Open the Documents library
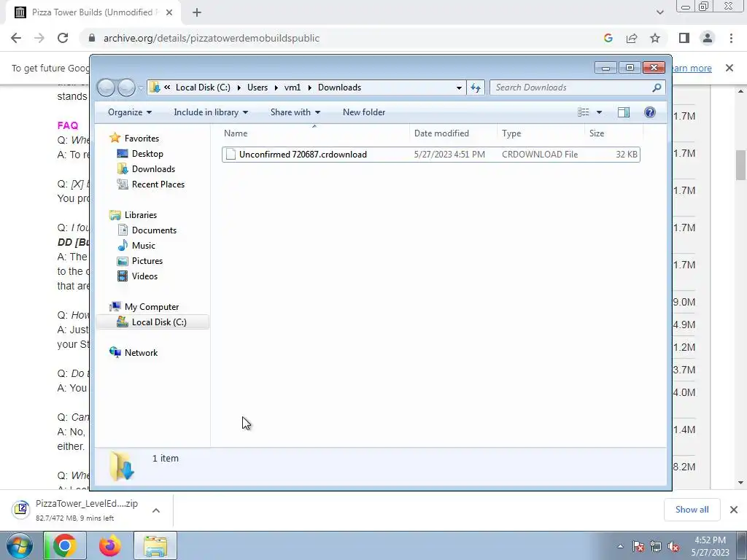This screenshot has width=747, height=560. (x=154, y=230)
